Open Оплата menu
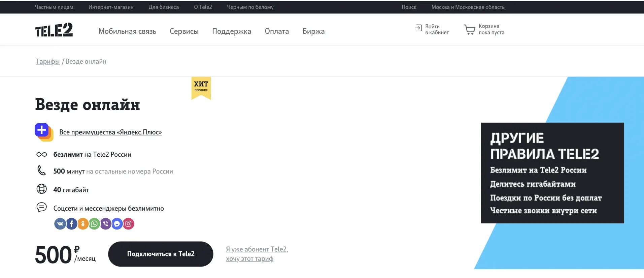 [277, 31]
